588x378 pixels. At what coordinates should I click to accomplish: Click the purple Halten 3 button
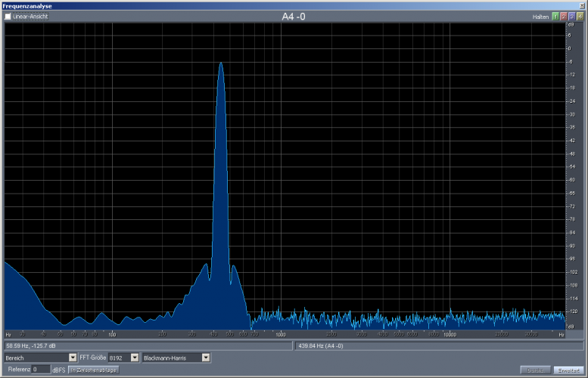571,17
